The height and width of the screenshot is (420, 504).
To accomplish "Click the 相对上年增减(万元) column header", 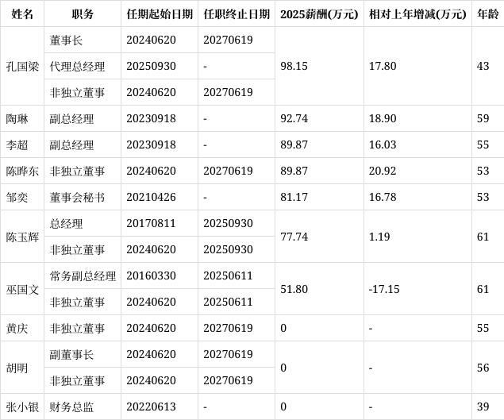I will pos(417,13).
